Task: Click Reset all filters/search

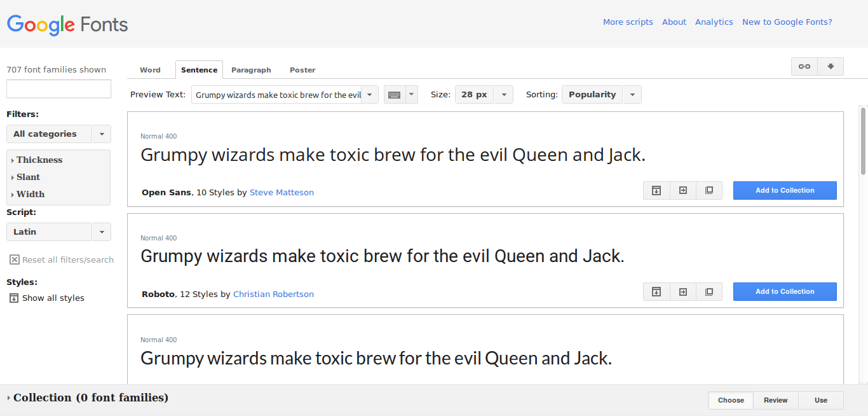Action: tap(68, 260)
